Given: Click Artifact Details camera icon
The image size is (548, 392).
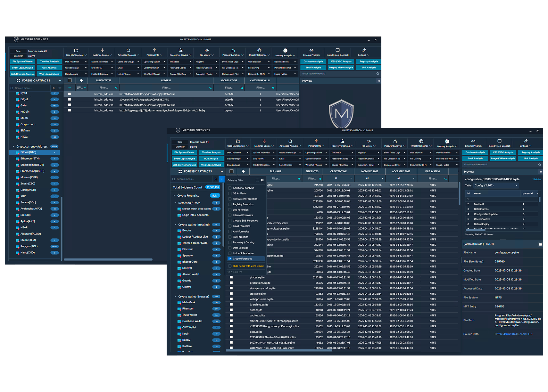Looking at the screenshot, I should (540, 244).
